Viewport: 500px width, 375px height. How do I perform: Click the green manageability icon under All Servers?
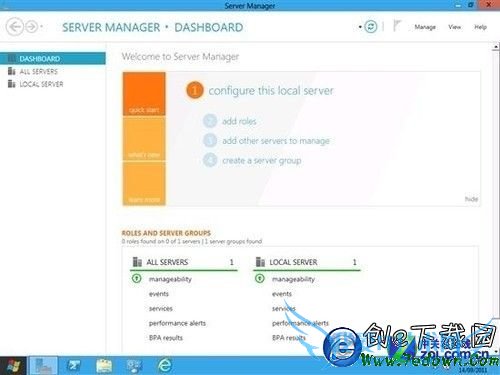[x=137, y=278]
